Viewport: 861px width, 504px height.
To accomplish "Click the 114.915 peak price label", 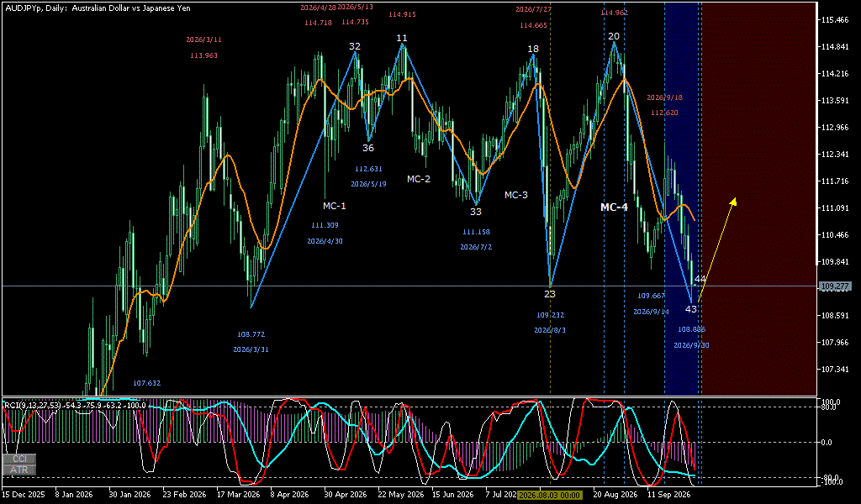I will (x=402, y=14).
